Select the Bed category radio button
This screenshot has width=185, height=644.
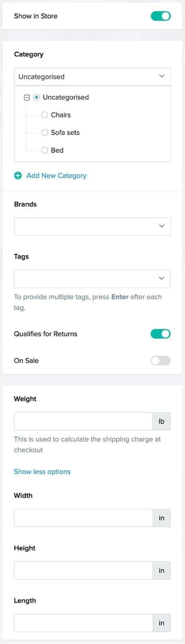pos(45,150)
